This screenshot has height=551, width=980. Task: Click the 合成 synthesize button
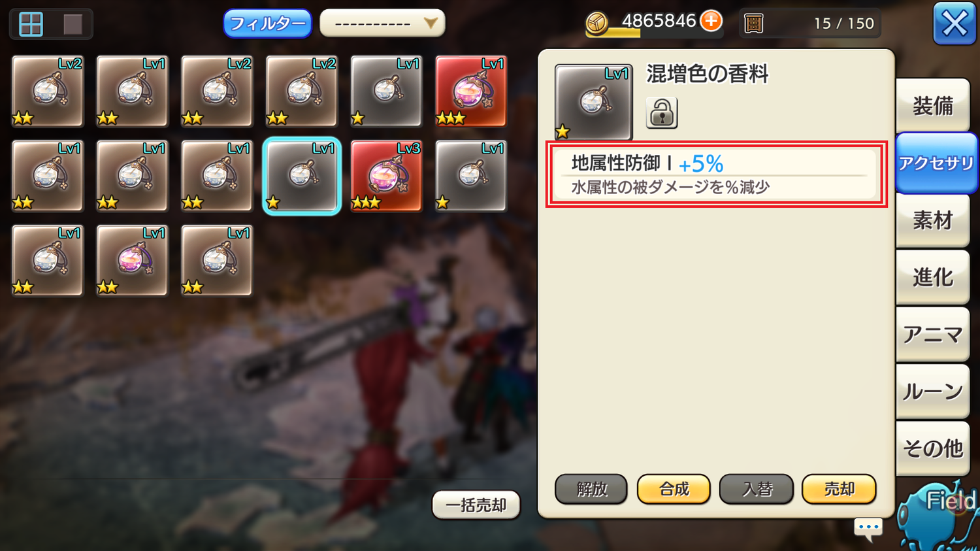[x=674, y=489]
